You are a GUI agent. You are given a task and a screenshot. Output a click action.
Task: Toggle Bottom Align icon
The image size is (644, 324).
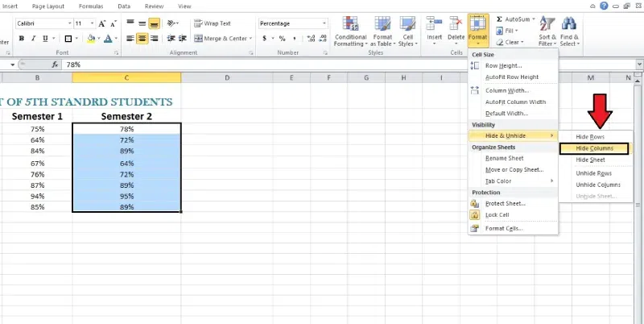pyautogui.click(x=155, y=23)
